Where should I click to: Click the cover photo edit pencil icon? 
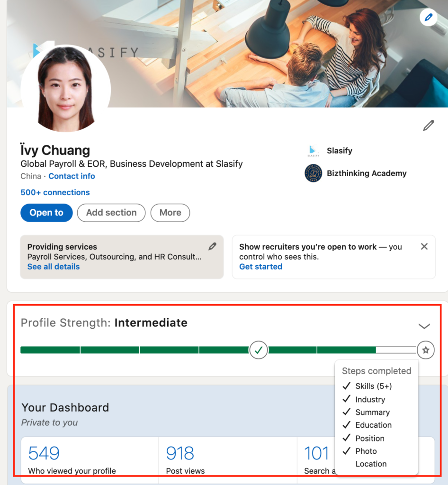click(x=428, y=18)
